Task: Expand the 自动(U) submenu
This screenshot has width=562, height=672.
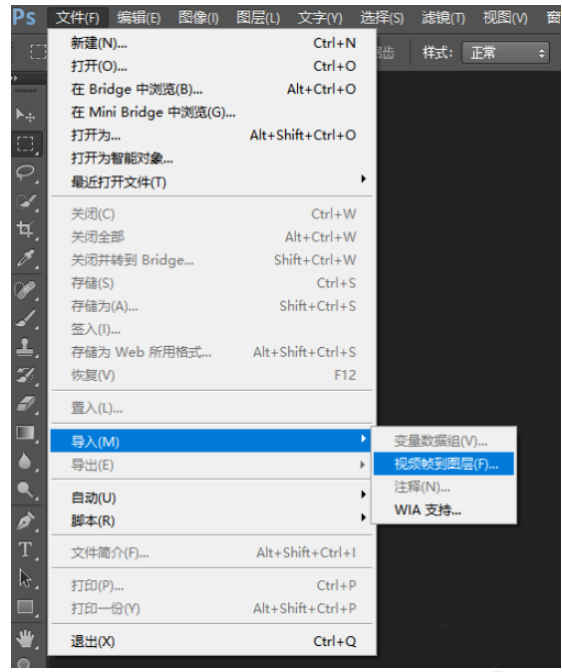Action: (x=211, y=498)
